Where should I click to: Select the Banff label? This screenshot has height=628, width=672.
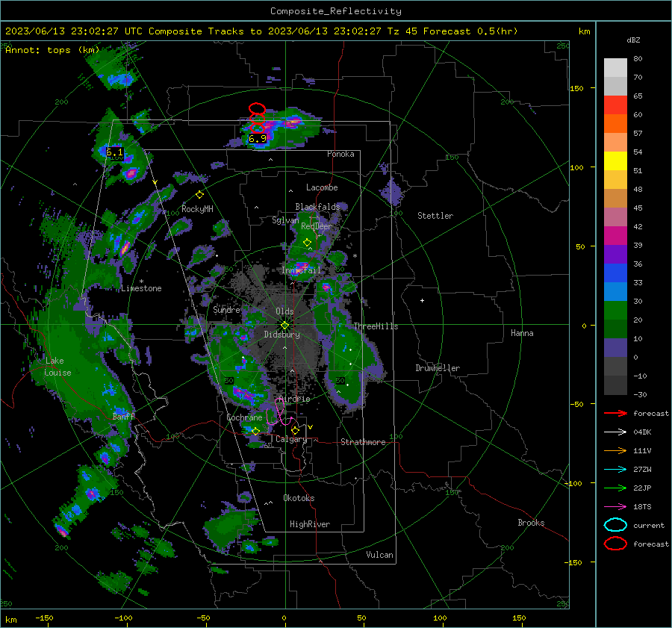click(123, 417)
